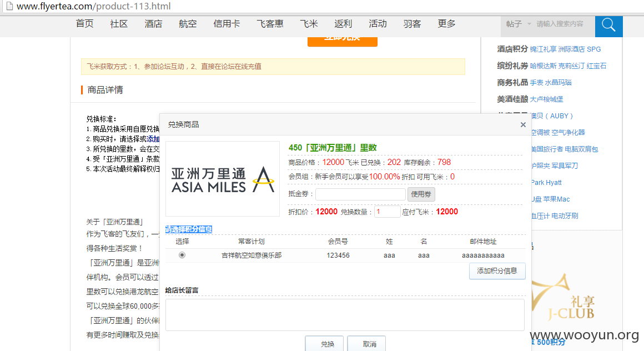Open 航空 in the navigation bar
This screenshot has height=351, width=644.
click(x=188, y=23)
